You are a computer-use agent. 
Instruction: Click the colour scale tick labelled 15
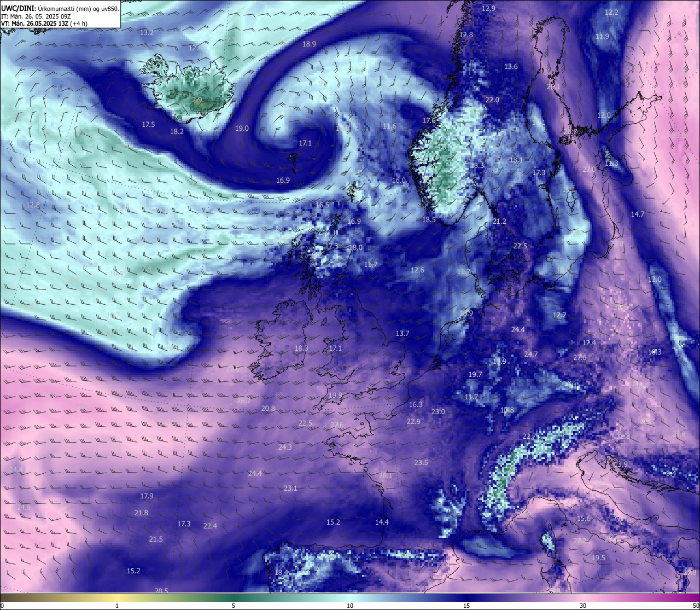click(x=466, y=606)
